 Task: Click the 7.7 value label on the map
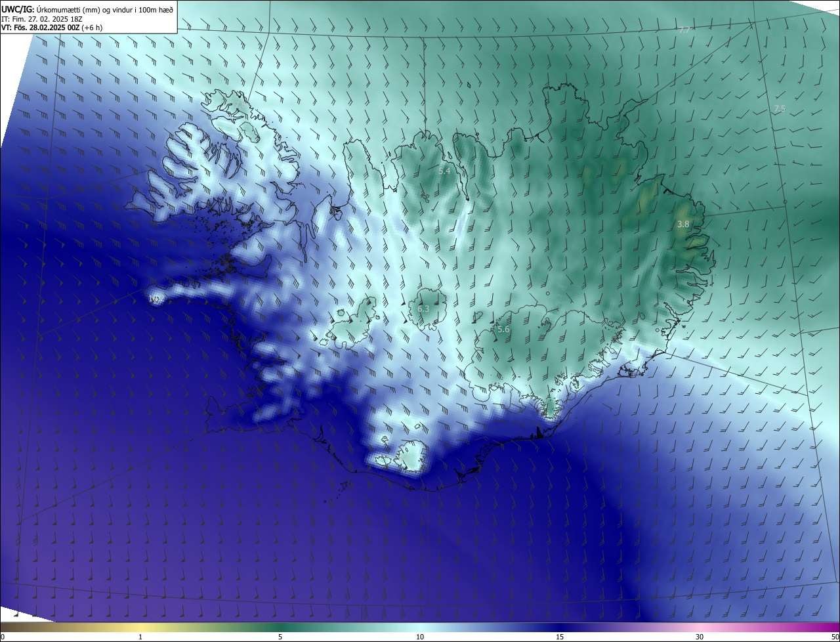coord(684,30)
